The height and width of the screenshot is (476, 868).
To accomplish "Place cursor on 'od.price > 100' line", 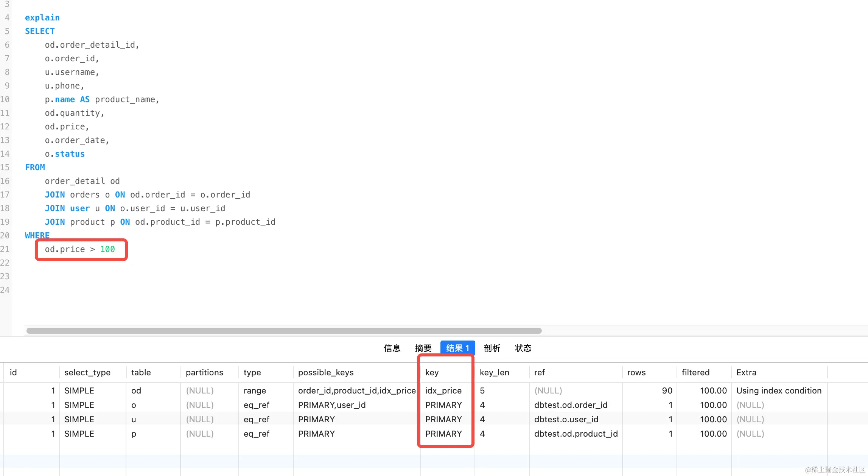I will [x=79, y=249].
